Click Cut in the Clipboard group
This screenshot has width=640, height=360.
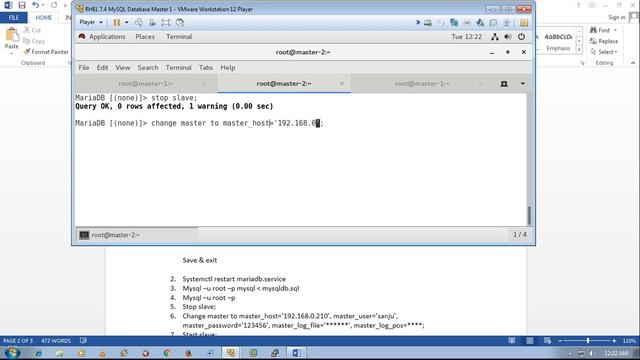pyautogui.click(x=32, y=30)
